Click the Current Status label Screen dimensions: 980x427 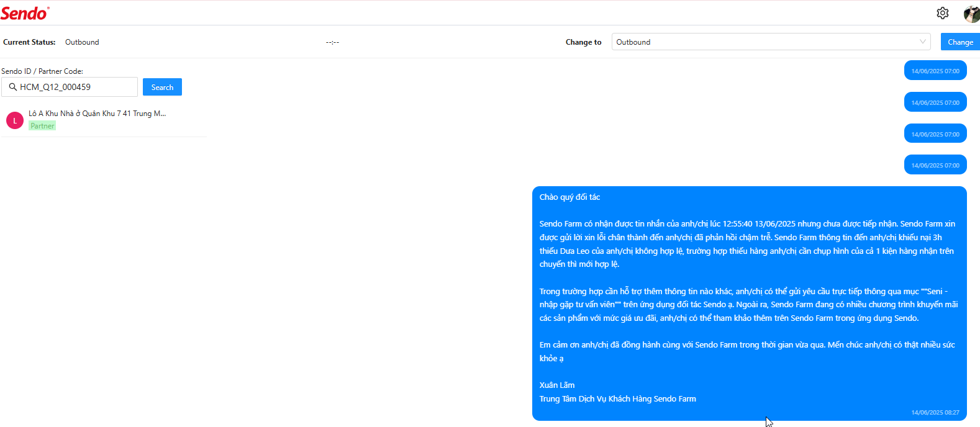[x=29, y=42]
